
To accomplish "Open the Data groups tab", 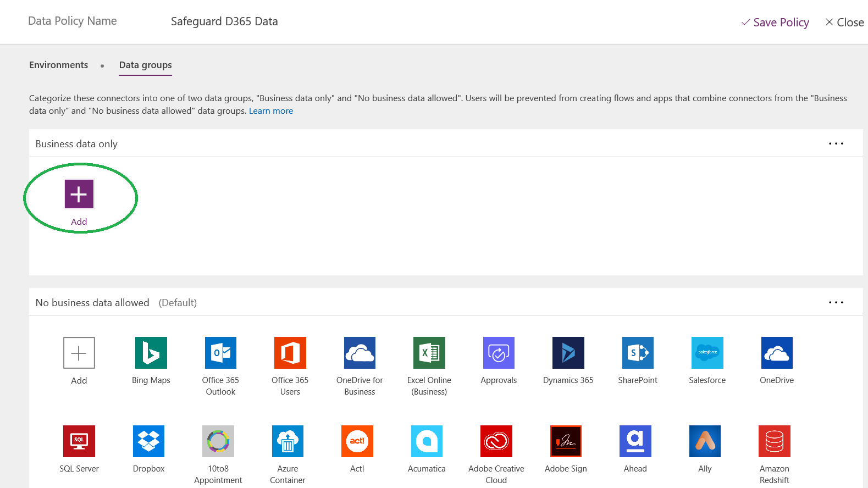I will click(145, 65).
